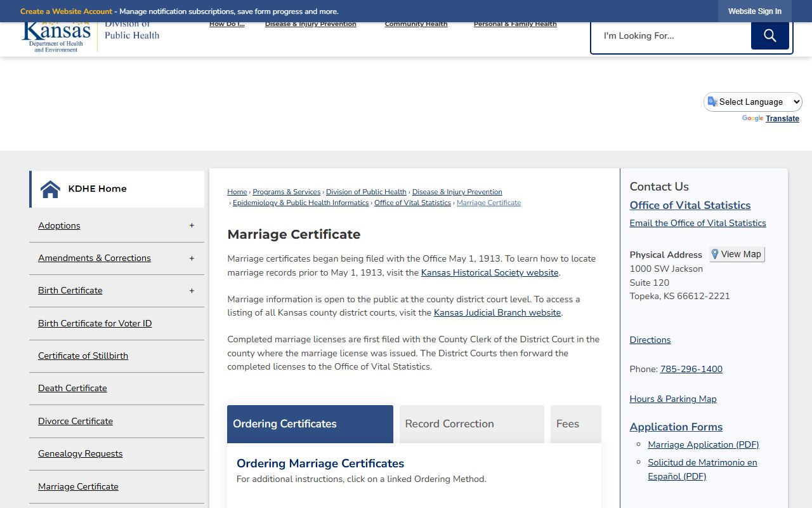Switch to the Fees tab

point(576,424)
